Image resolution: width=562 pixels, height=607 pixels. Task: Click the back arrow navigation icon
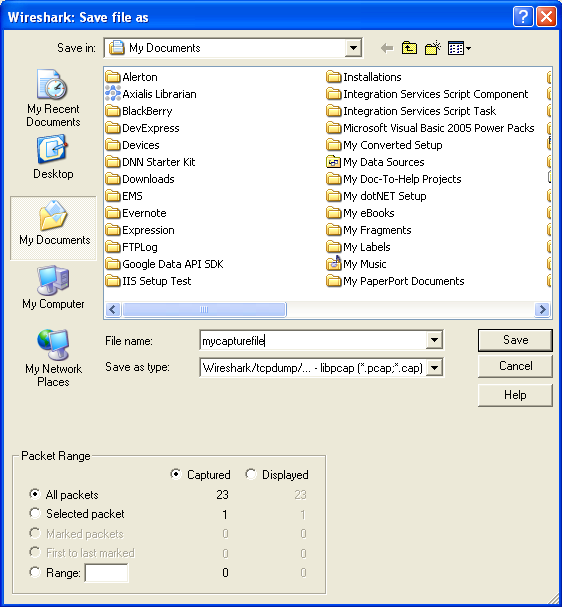coord(387,48)
